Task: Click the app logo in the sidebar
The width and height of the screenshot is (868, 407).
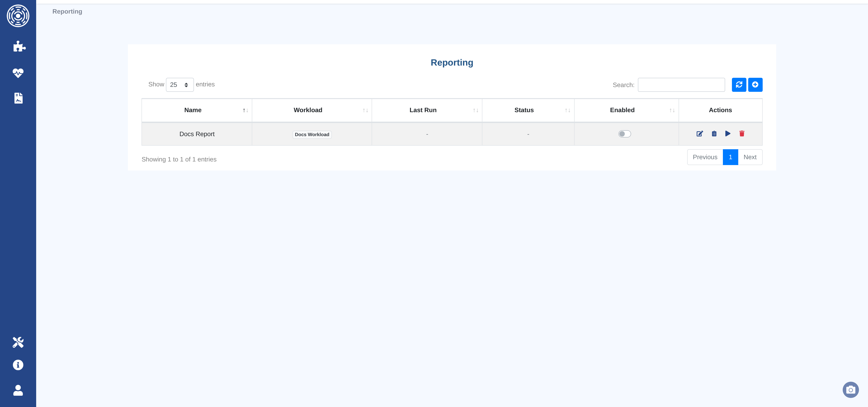Action: tap(18, 16)
